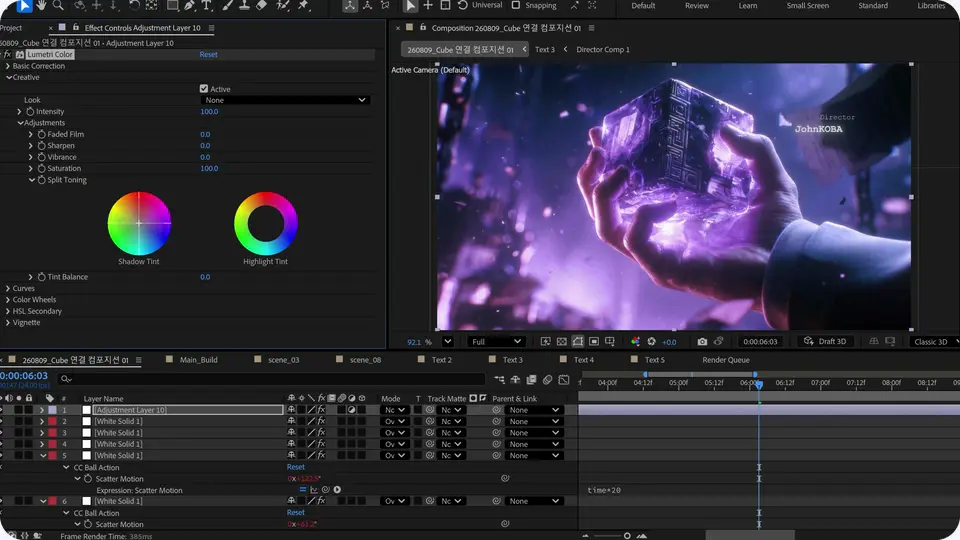Expand the Vignette section

(8, 323)
